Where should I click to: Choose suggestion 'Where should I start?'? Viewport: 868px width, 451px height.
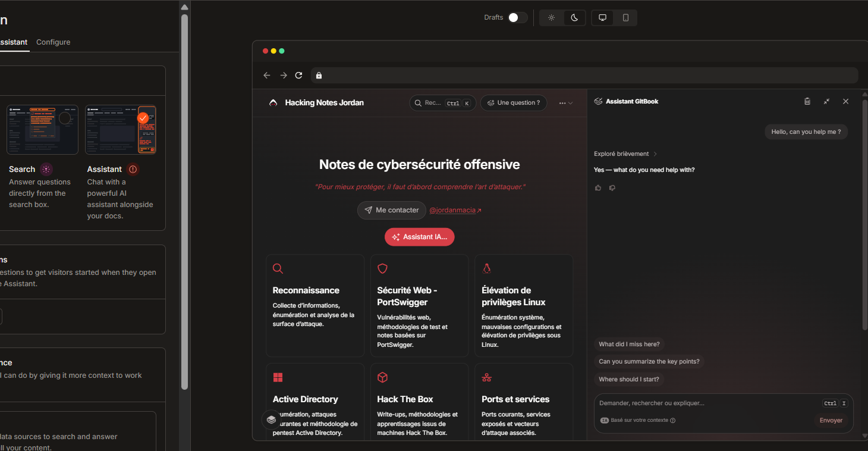[629, 379]
